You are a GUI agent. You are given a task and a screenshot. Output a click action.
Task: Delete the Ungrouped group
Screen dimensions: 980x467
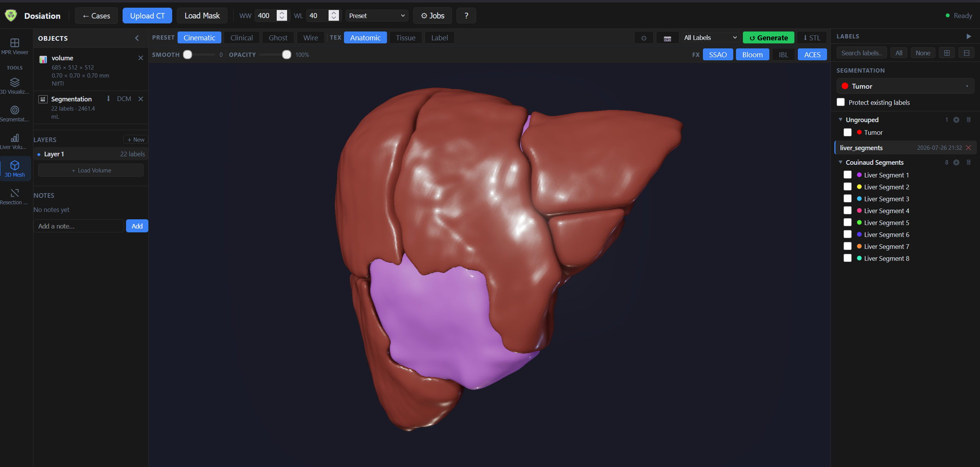(968, 120)
